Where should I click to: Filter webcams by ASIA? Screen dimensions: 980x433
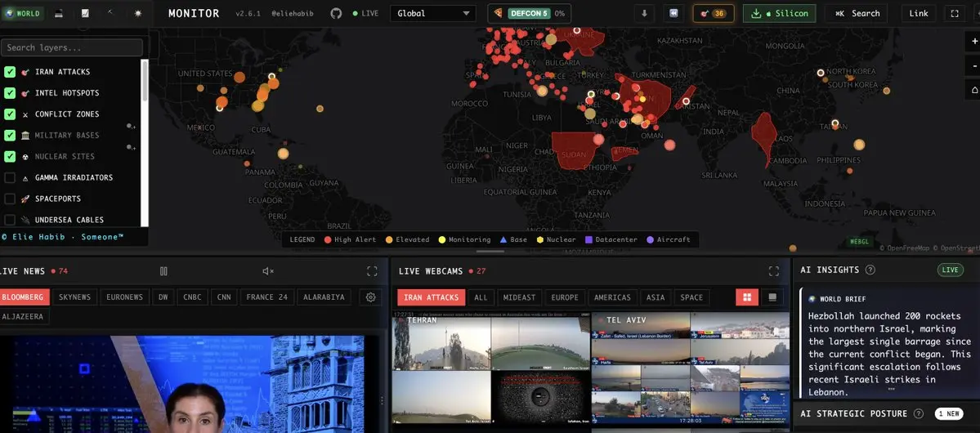coord(656,297)
